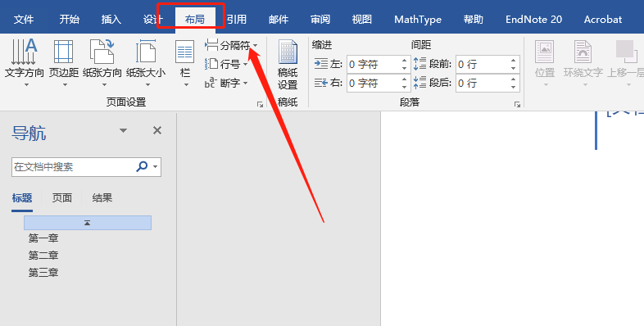Switch to the 帮助 tab
This screenshot has width=644, height=326.
pos(473,20)
